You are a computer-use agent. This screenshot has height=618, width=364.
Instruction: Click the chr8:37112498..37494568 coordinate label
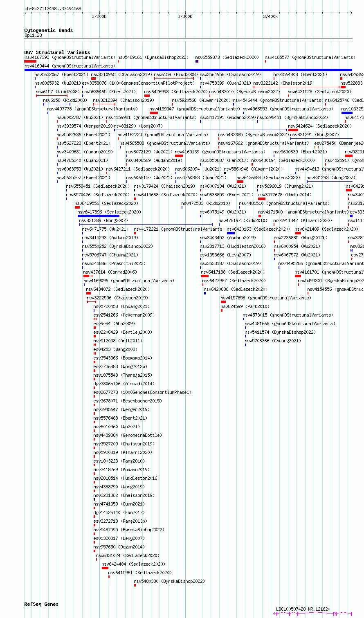pyautogui.click(x=53, y=9)
